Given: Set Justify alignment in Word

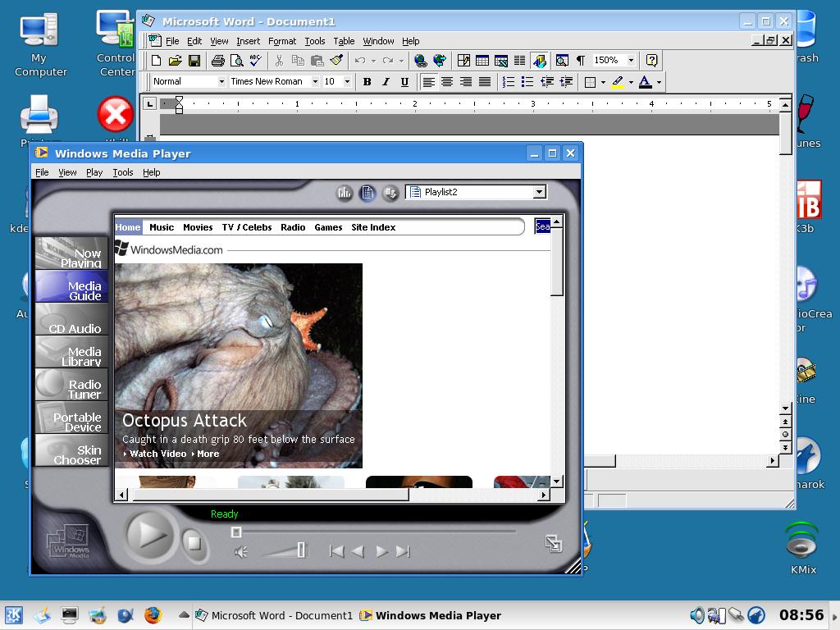Looking at the screenshot, I should pos(485,81).
